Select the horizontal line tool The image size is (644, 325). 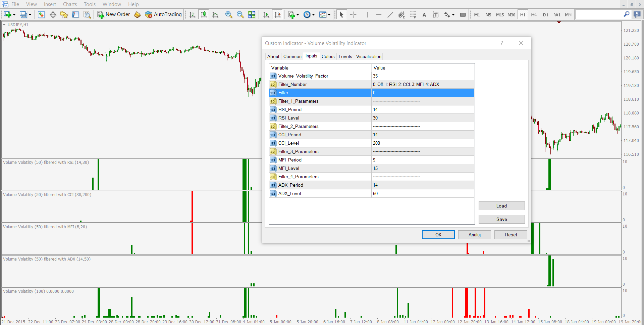point(379,14)
